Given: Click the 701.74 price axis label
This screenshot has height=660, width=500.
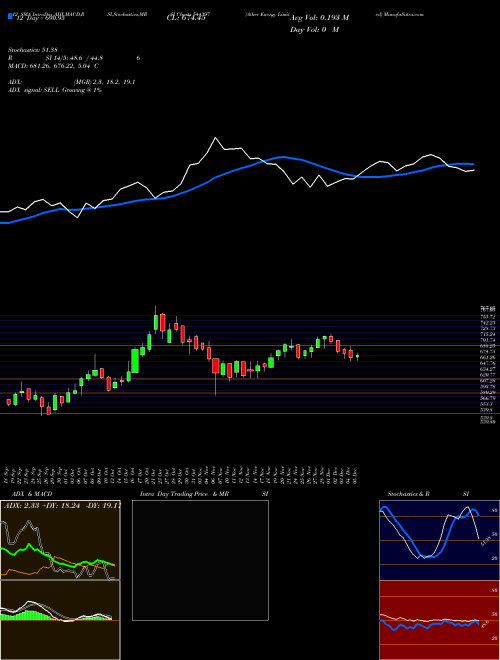Looking at the screenshot, I should (489, 340).
